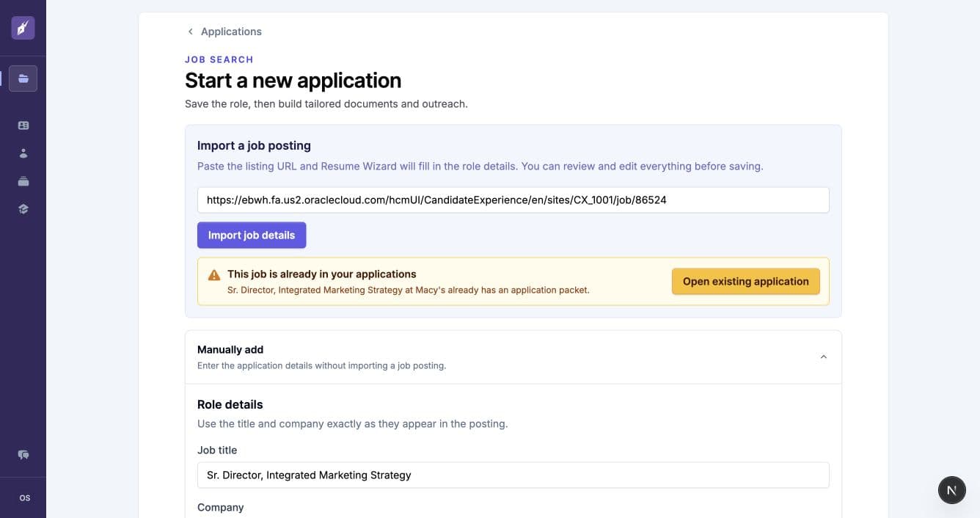Click the 'already in your applications' warning title
Viewport: 980px width, 518px height.
tap(322, 274)
